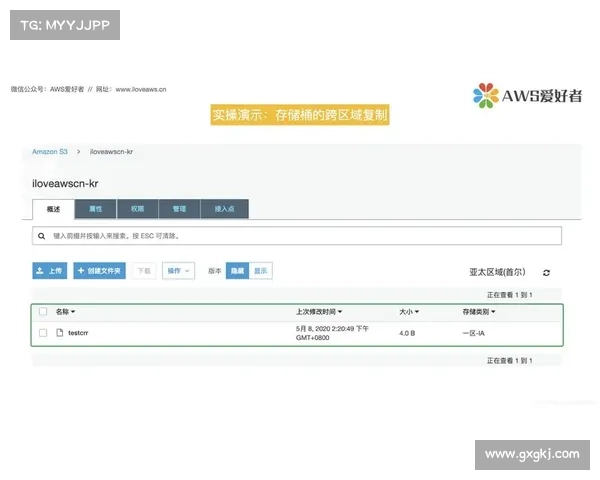
Task: Open the 属性 tab
Action: coord(95,209)
